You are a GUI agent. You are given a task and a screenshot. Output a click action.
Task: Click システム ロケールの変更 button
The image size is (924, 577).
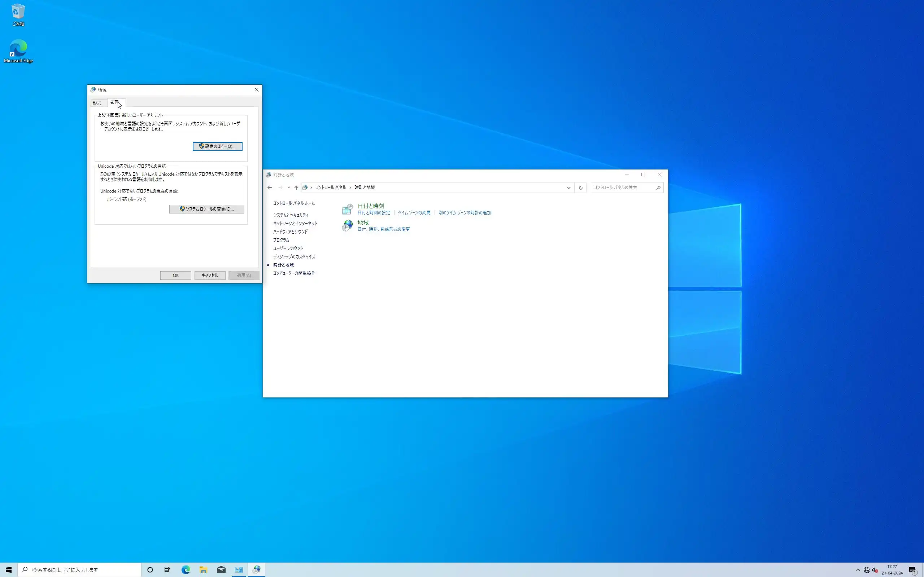[x=206, y=209]
